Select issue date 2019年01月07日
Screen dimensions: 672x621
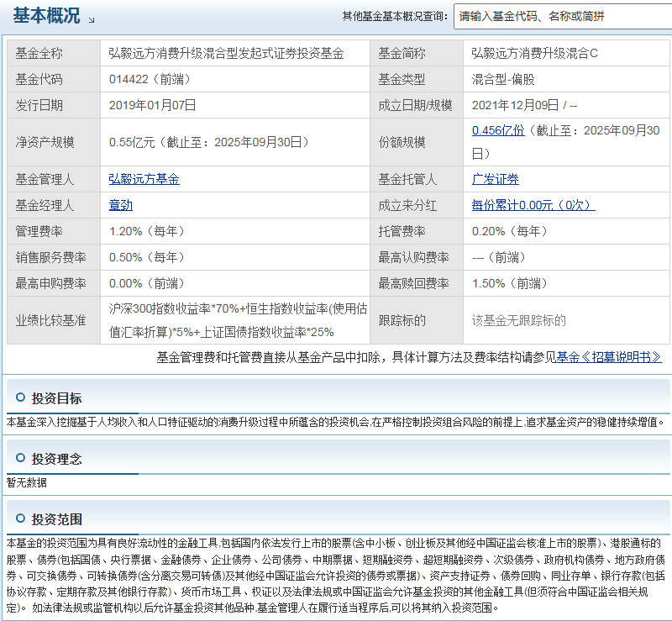point(153,105)
